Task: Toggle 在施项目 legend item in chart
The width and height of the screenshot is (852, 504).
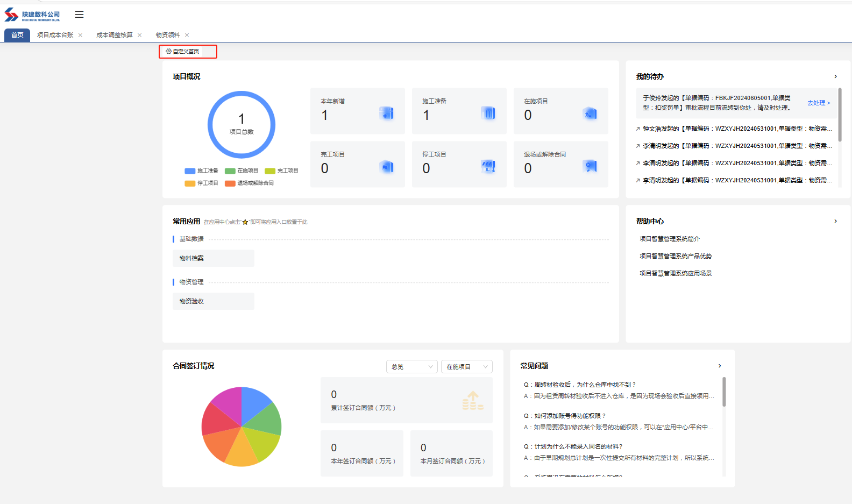Action: [x=242, y=171]
